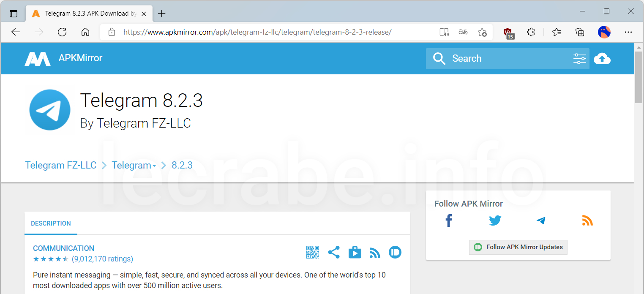Screen dimensions: 644x294
Task: Click the (9,012,170 ratings) text
Action: pyautogui.click(x=102, y=259)
